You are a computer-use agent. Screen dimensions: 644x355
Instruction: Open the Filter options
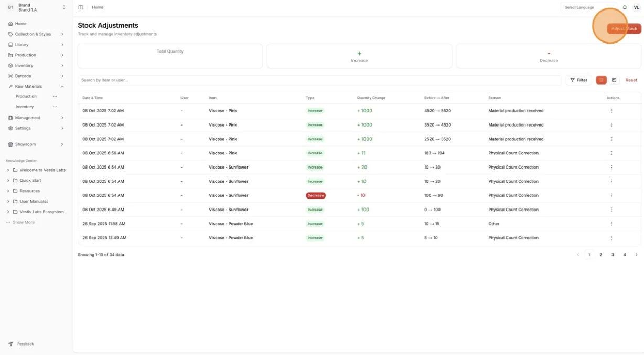point(578,80)
